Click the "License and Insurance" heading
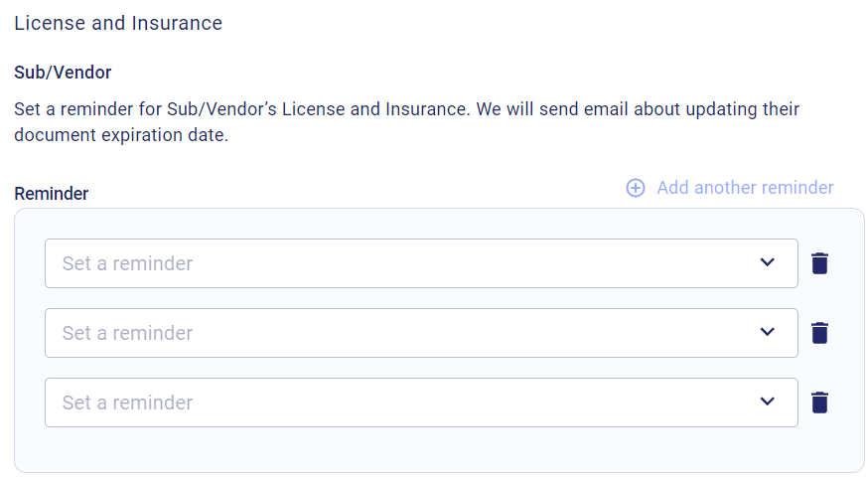The image size is (868, 483). 118,23
